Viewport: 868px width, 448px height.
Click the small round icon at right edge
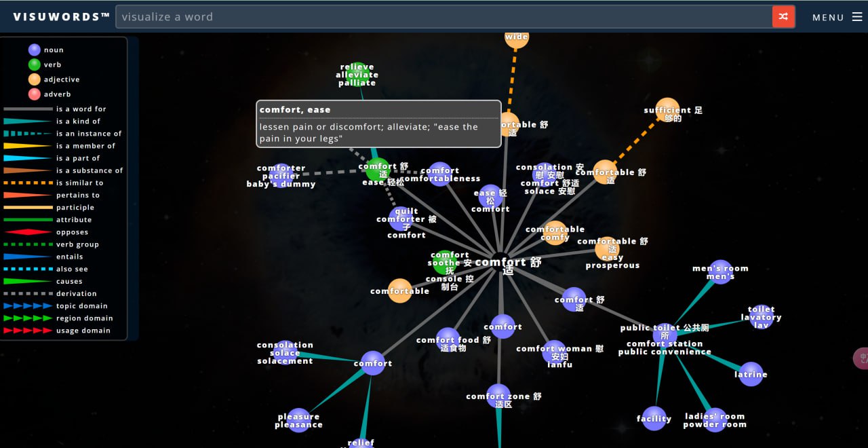[861, 358]
